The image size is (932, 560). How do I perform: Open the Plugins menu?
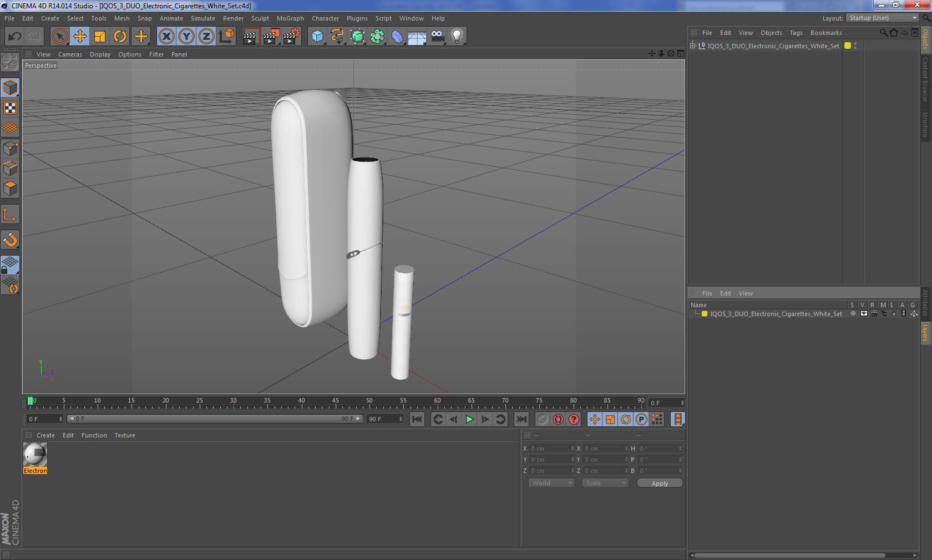pyautogui.click(x=357, y=18)
